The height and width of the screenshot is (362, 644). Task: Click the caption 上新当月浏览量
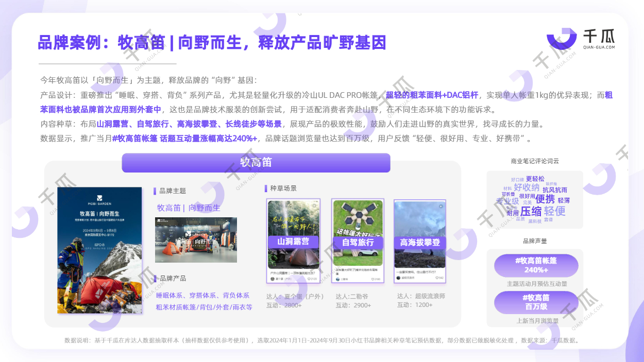[537, 320]
